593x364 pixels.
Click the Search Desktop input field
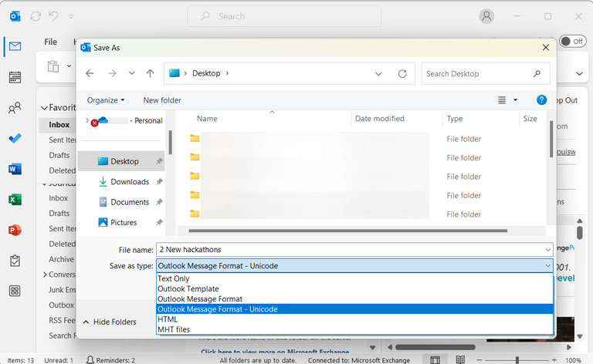pyautogui.click(x=479, y=74)
